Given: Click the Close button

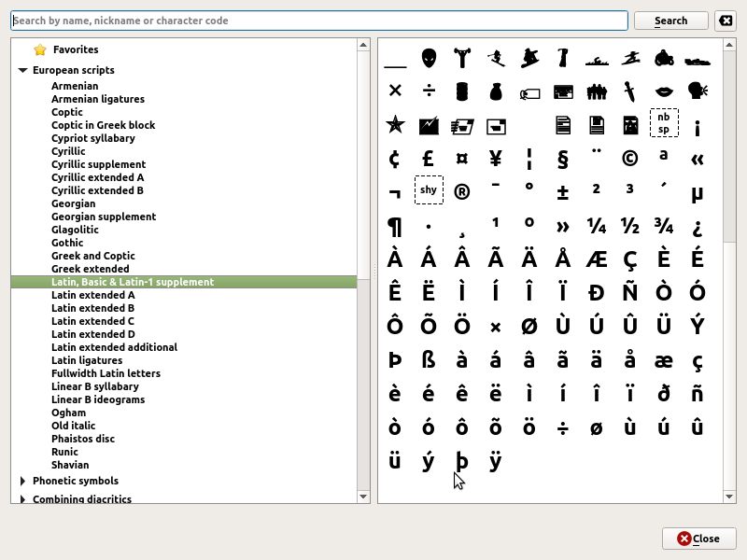Looking at the screenshot, I should (698, 539).
